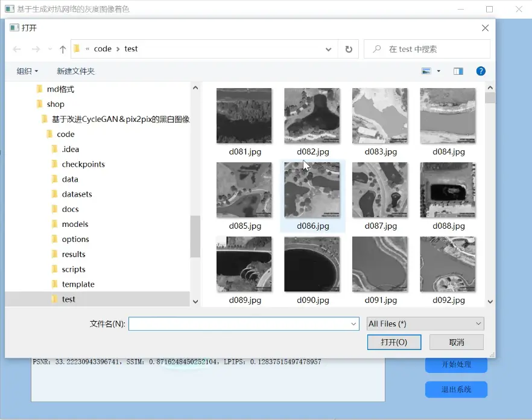This screenshot has height=420, width=532.
Task: Click the folder icon in the address bar
Action: click(77, 49)
